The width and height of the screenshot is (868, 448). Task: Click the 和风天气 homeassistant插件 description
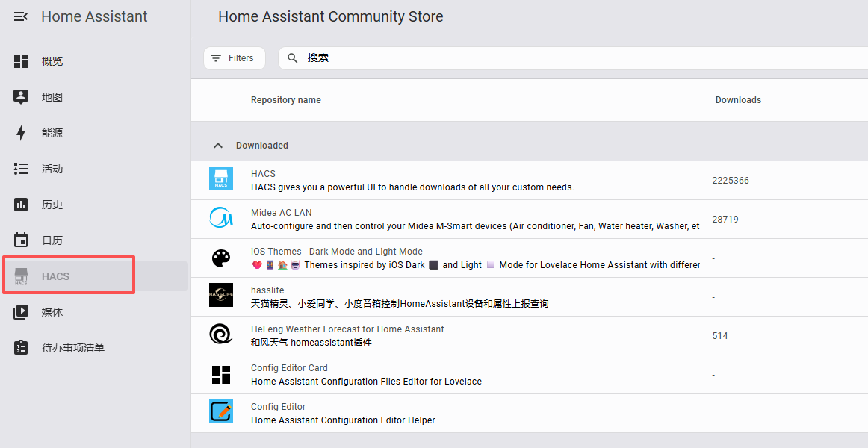(x=311, y=343)
